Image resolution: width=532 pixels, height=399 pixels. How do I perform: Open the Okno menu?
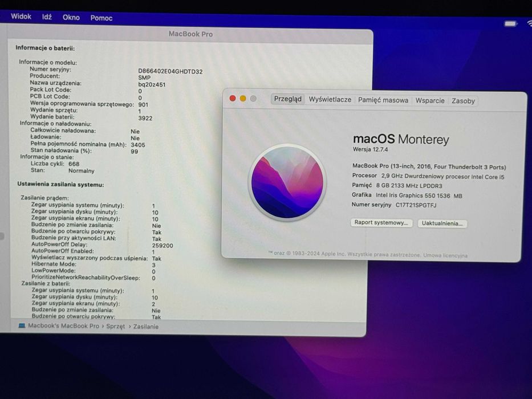[71, 18]
